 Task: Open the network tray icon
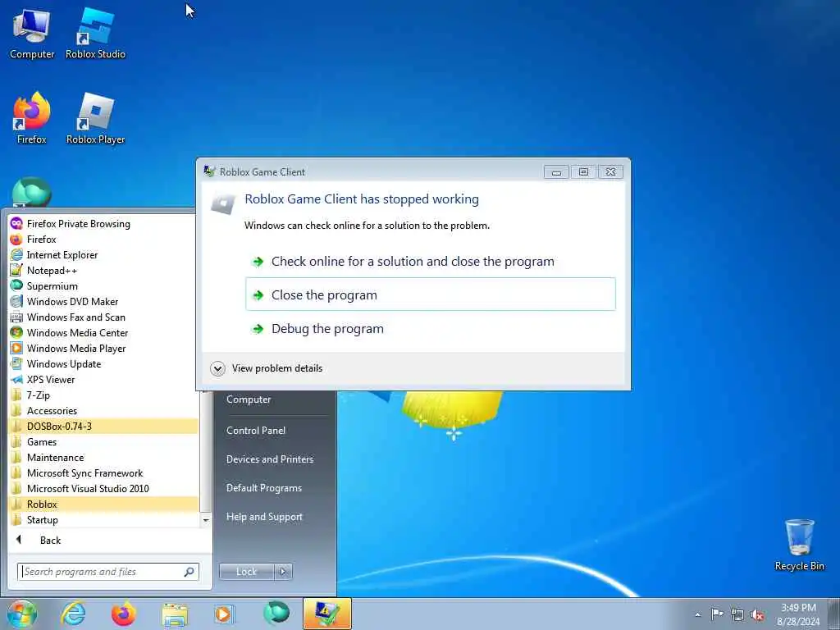pos(737,614)
